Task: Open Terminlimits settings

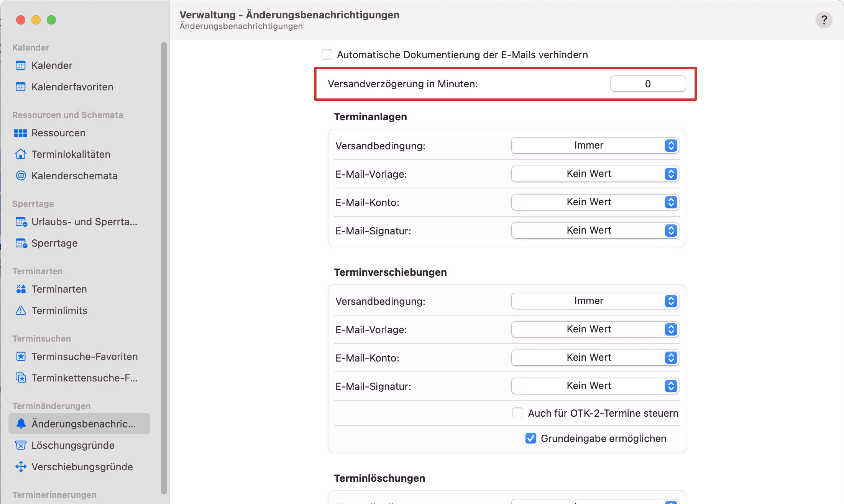Action: pyautogui.click(x=79, y=311)
